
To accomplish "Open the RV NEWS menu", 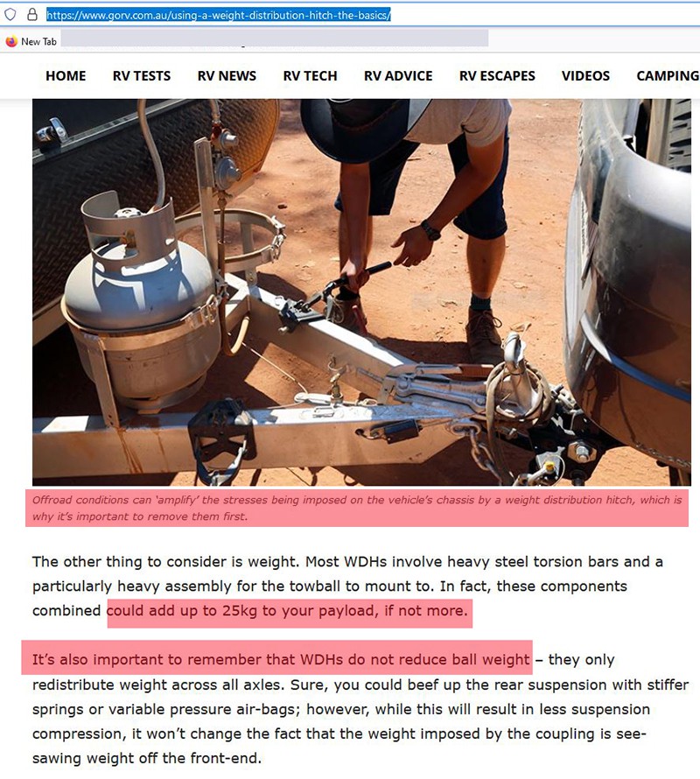I will coord(227,76).
